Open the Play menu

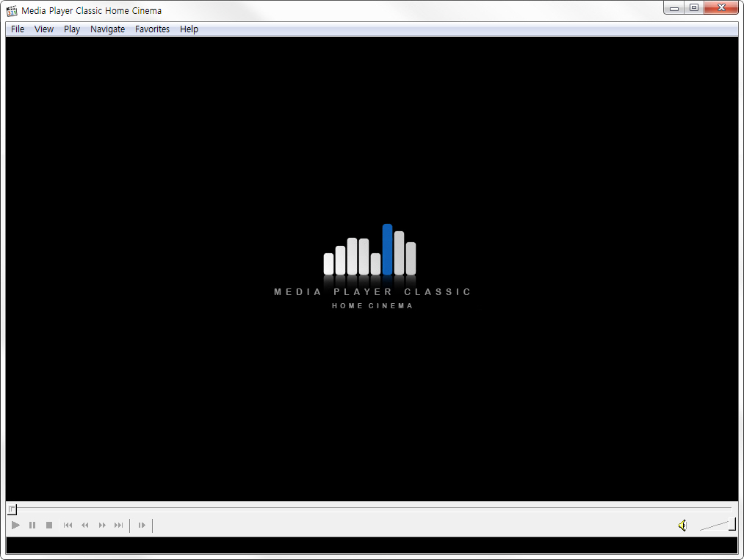click(x=72, y=29)
